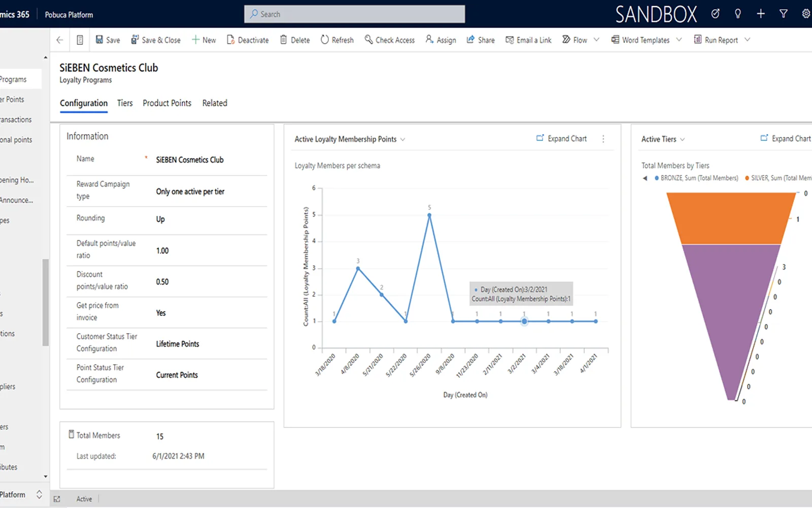Click BRONZE legend color marker
This screenshot has width=812, height=508.
coord(657,178)
